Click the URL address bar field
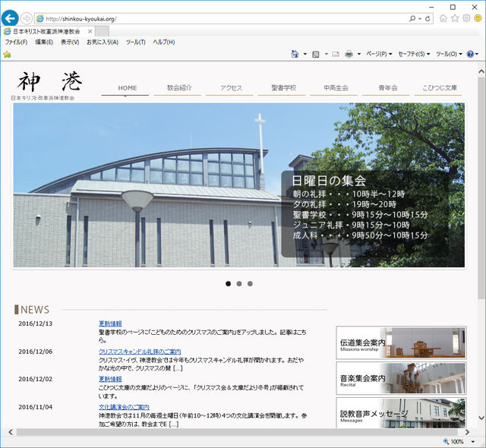The width and height of the screenshot is (486, 448). pos(220,18)
